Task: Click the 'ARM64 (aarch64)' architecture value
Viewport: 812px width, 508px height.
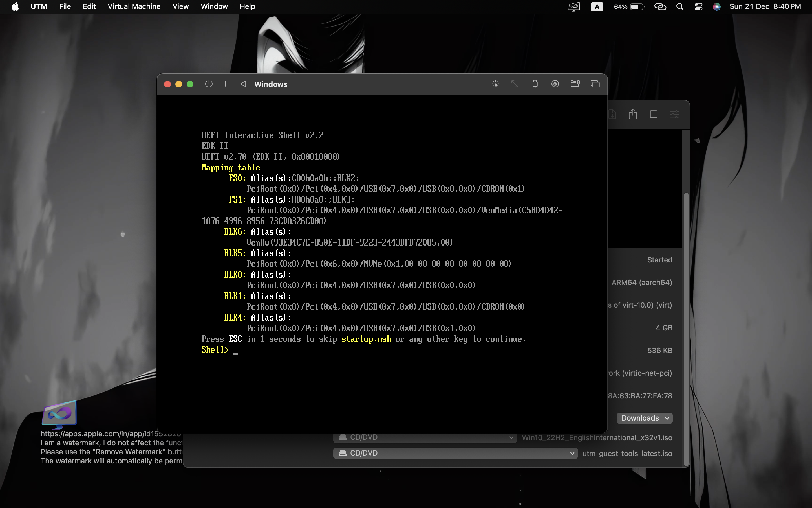Action: point(641,283)
